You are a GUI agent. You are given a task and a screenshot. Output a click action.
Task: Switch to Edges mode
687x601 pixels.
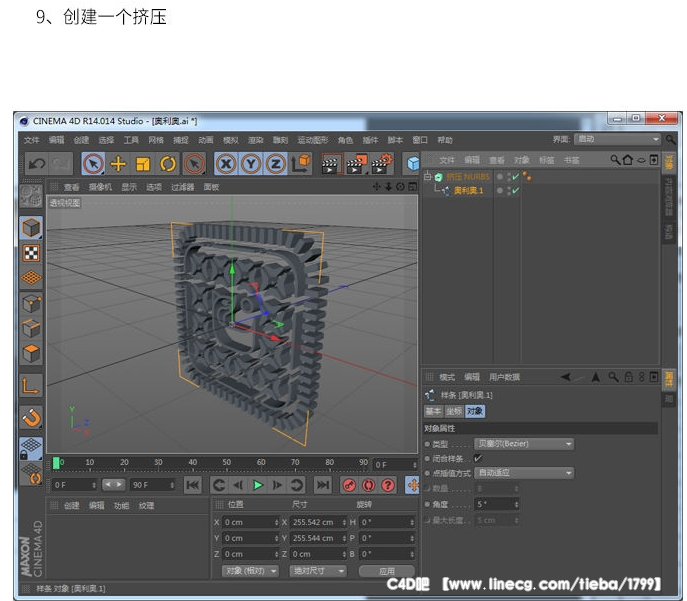(x=31, y=329)
